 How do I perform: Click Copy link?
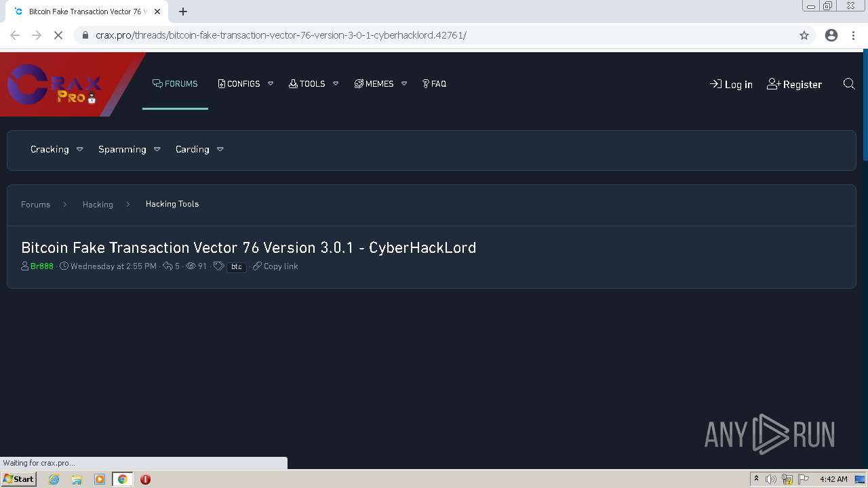coord(275,266)
